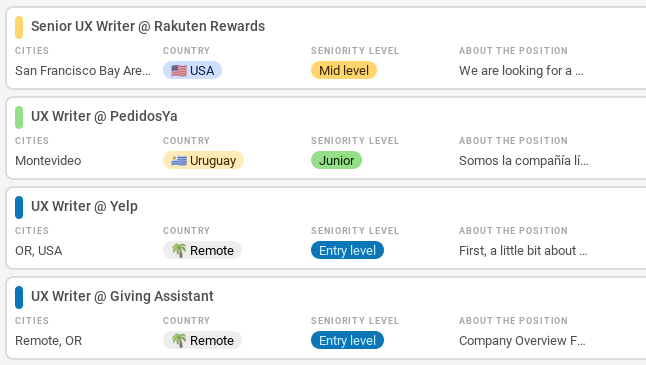The image size is (646, 365).
Task: Open the UX Writer @ Yelp record
Action: (84, 206)
